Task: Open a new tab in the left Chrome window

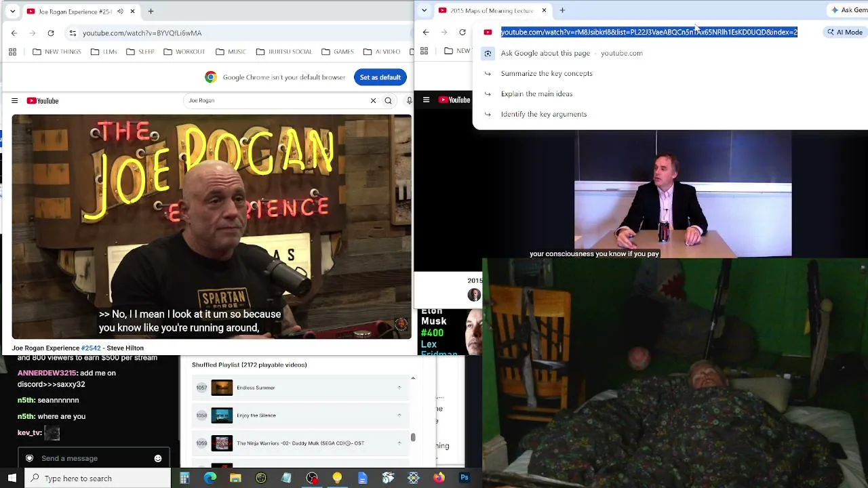Action: (x=151, y=12)
